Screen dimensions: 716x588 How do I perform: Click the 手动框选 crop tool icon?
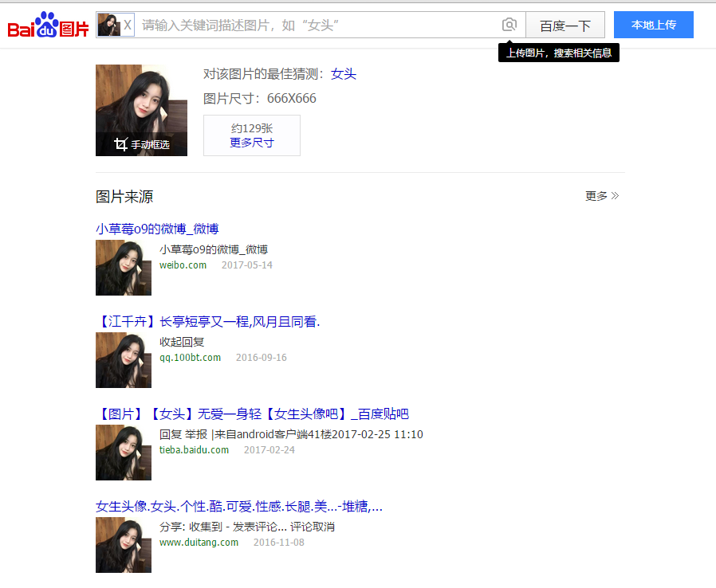tap(121, 144)
